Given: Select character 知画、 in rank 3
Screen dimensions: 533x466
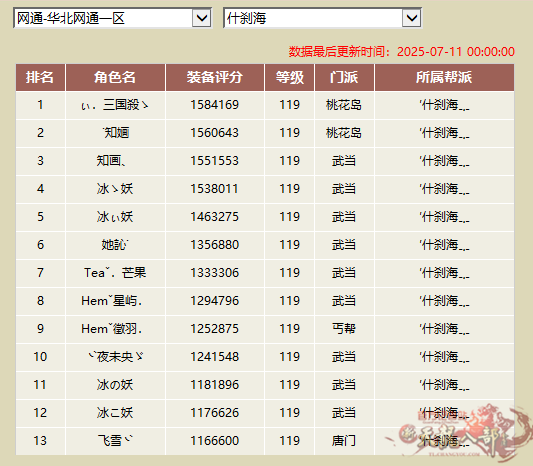Looking at the screenshot, I should [x=111, y=160].
